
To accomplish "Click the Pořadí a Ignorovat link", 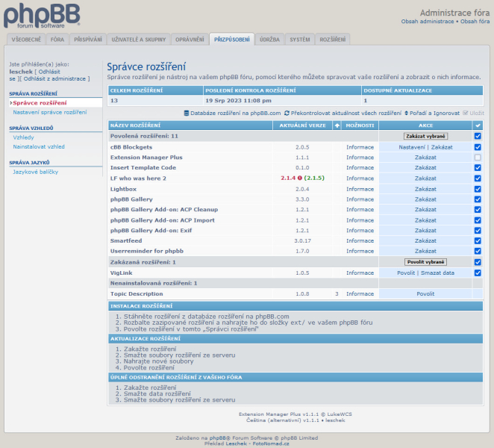I will [434, 113].
